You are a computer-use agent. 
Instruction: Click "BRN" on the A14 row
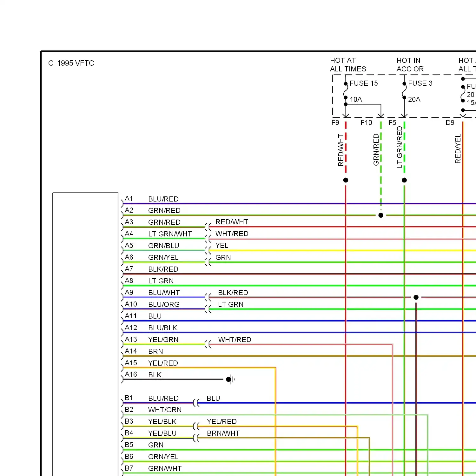155,351
